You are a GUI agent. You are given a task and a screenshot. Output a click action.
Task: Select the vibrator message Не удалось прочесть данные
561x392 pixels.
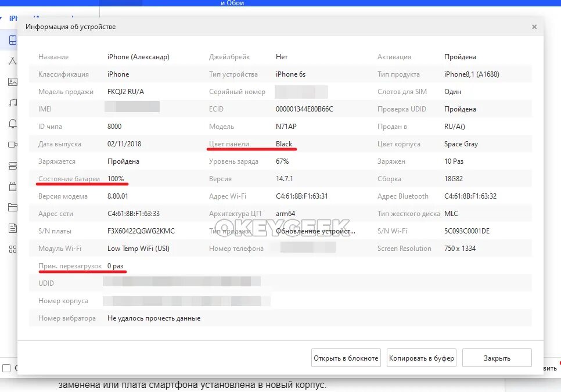pos(154,318)
